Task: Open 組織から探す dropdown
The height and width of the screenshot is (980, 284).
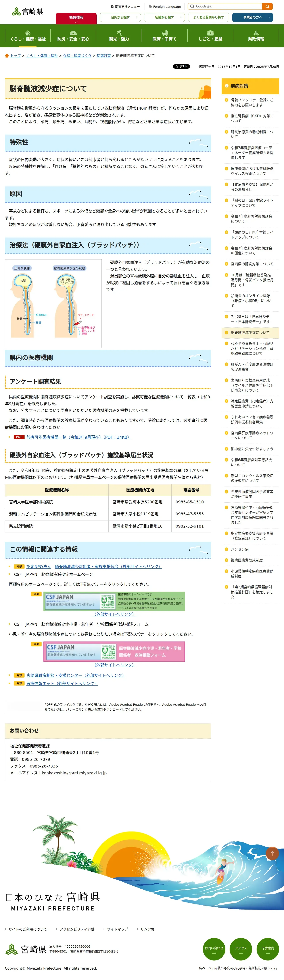Action: coord(164,17)
